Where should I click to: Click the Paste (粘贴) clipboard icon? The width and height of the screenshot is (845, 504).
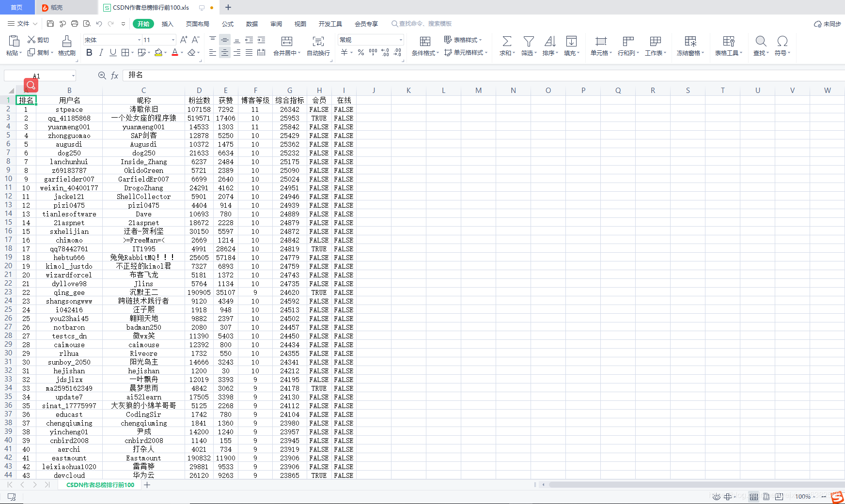coord(14,41)
